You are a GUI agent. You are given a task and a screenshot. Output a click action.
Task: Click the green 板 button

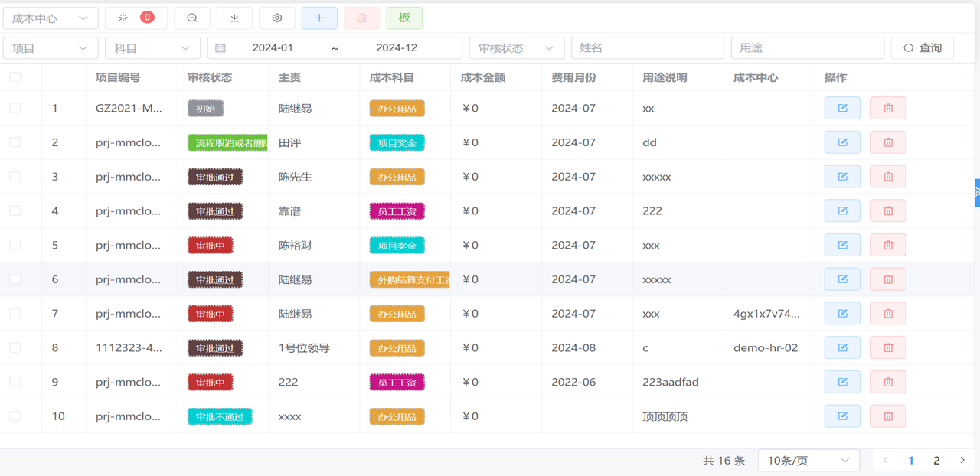pyautogui.click(x=404, y=18)
